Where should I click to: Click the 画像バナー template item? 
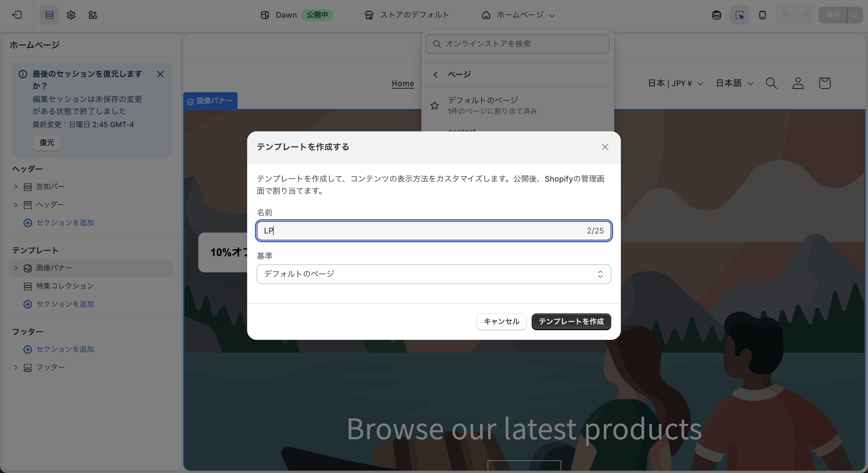pyautogui.click(x=54, y=268)
